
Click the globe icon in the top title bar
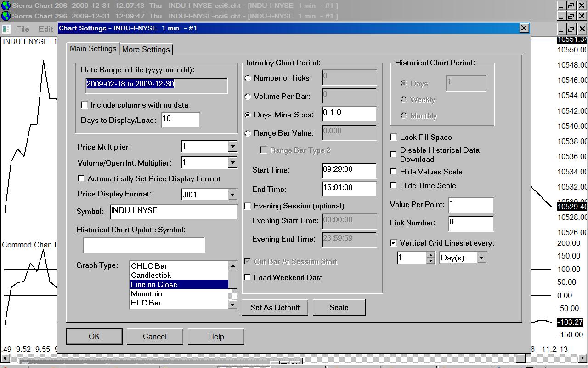pos(6,6)
